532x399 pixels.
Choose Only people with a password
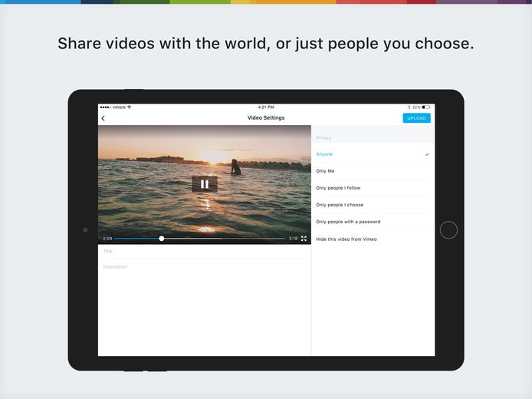click(373, 222)
